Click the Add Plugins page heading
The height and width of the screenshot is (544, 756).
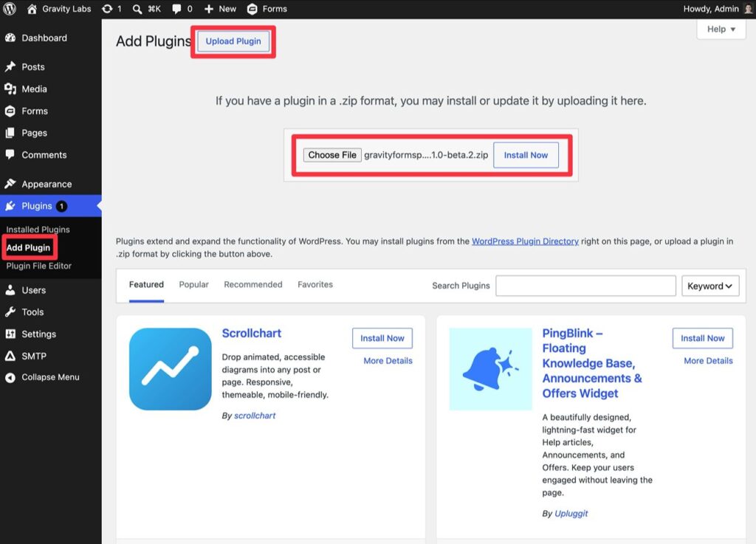[x=154, y=41]
